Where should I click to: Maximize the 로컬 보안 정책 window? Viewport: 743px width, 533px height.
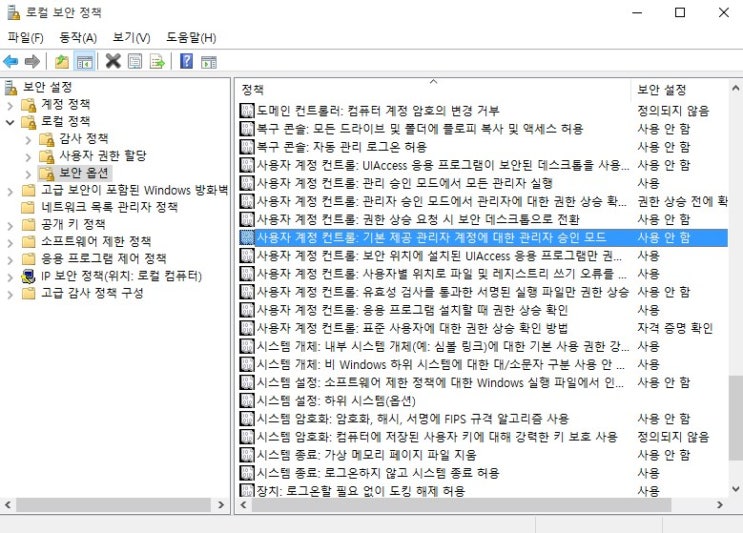[680, 12]
